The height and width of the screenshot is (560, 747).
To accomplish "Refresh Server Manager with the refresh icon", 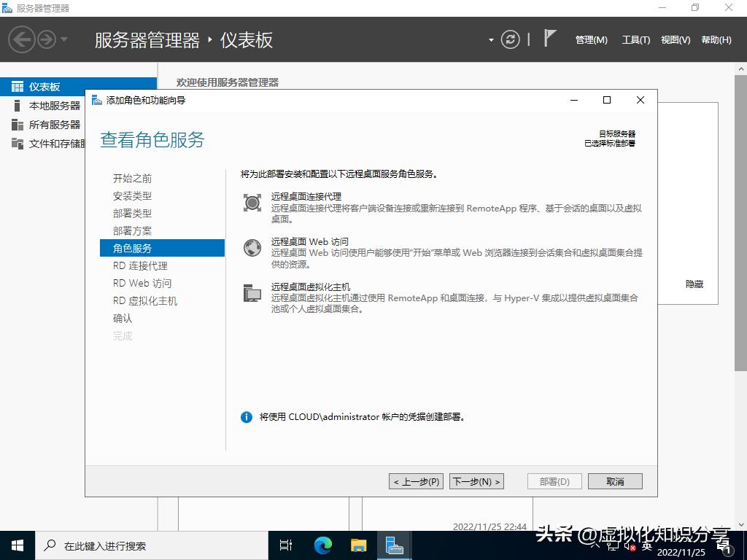I will [509, 40].
